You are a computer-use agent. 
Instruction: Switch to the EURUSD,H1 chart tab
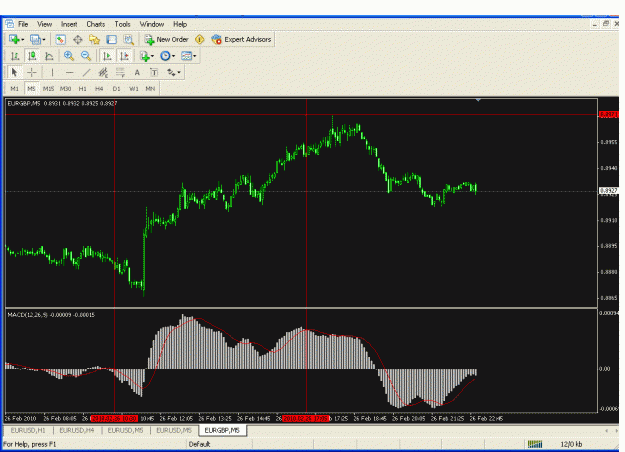[28, 430]
